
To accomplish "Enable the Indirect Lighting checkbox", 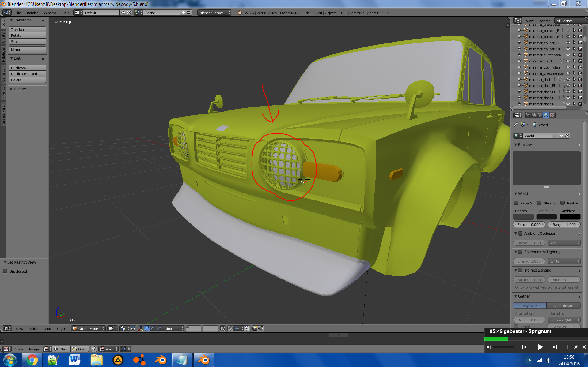I will click(x=520, y=270).
